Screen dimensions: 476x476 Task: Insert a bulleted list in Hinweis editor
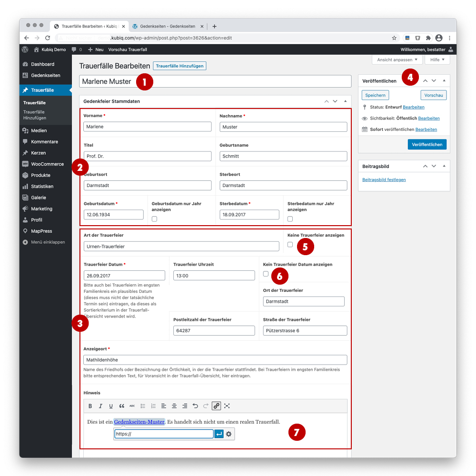(143, 406)
